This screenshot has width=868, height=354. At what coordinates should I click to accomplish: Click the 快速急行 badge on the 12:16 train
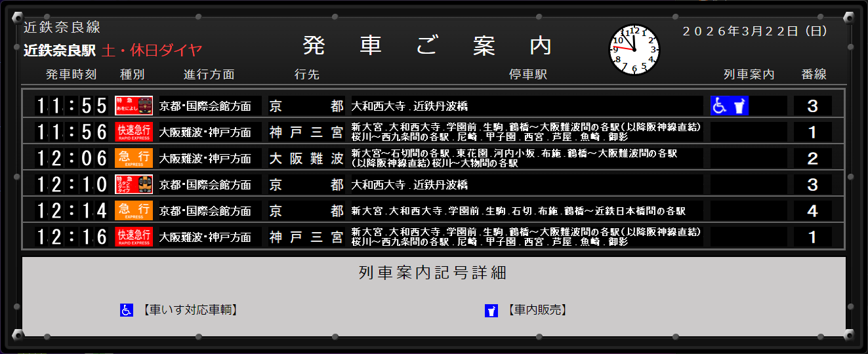tap(134, 237)
